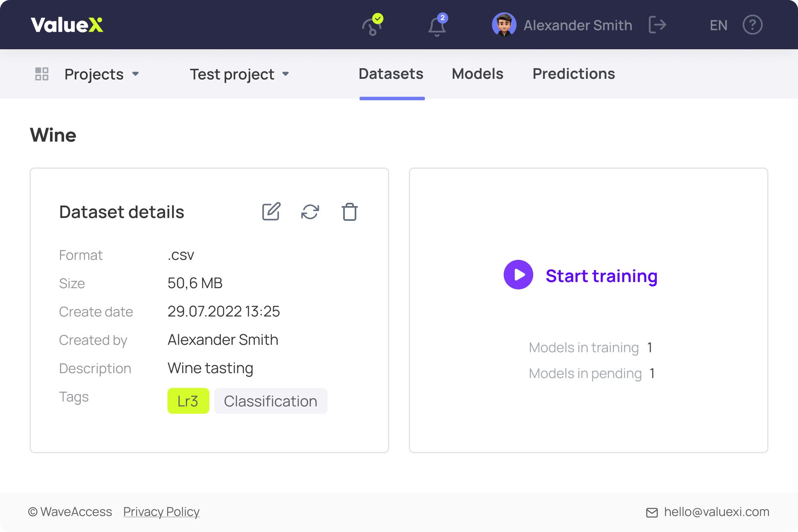This screenshot has width=798, height=532.
Task: Open the edit dataset details icon
Action: pyautogui.click(x=271, y=212)
